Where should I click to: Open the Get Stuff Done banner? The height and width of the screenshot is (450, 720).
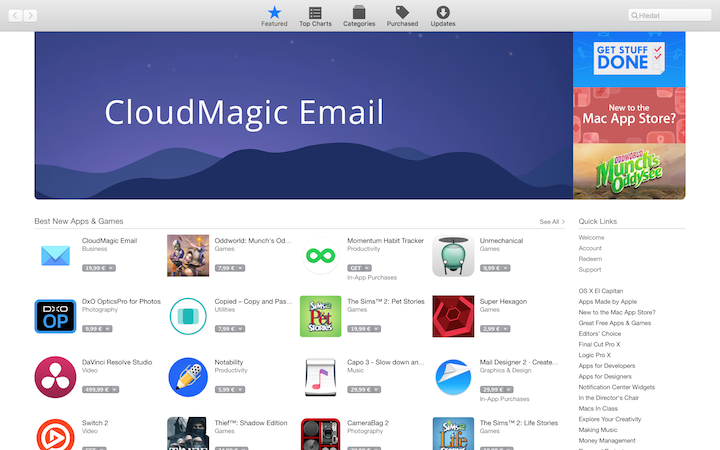(629, 59)
